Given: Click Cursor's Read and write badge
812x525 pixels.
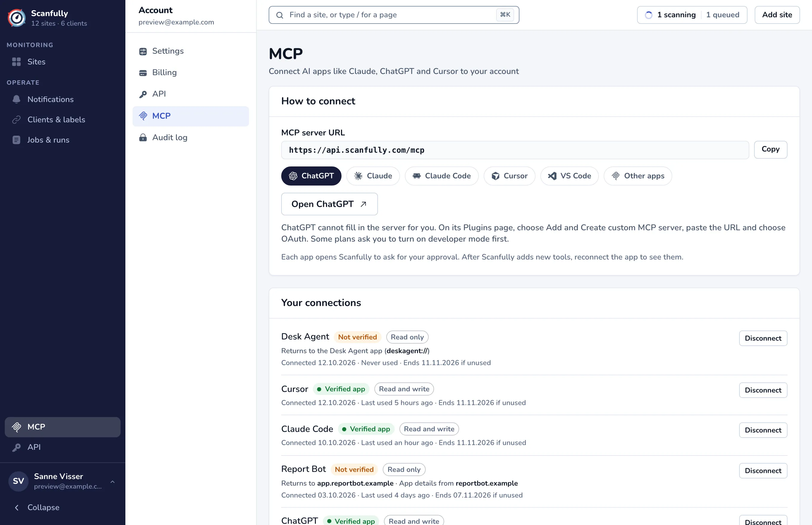Looking at the screenshot, I should click(x=404, y=389).
